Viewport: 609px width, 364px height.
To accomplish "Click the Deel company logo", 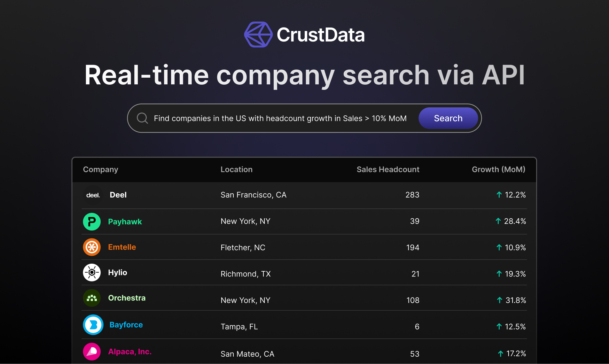I will [x=93, y=195].
